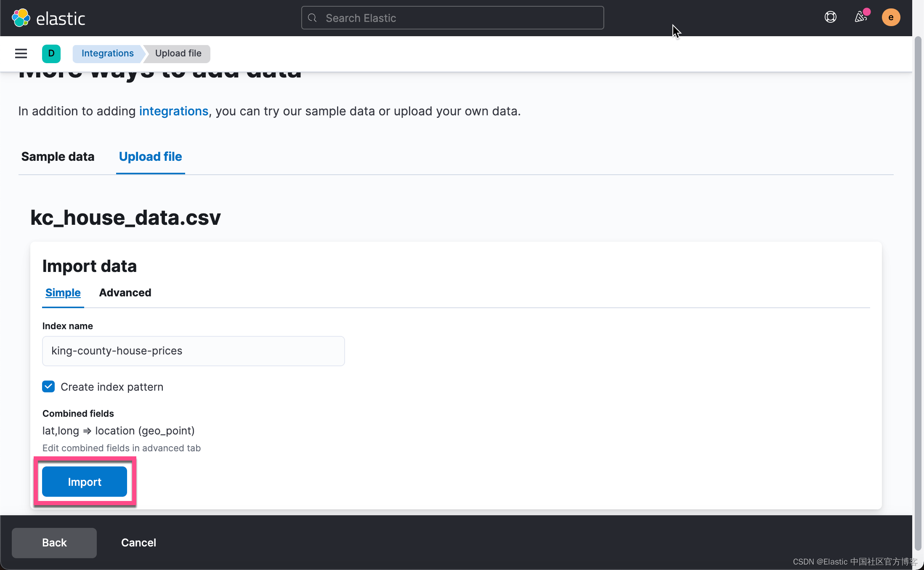
Task: Open the main navigation hamburger menu
Action: tap(21, 53)
